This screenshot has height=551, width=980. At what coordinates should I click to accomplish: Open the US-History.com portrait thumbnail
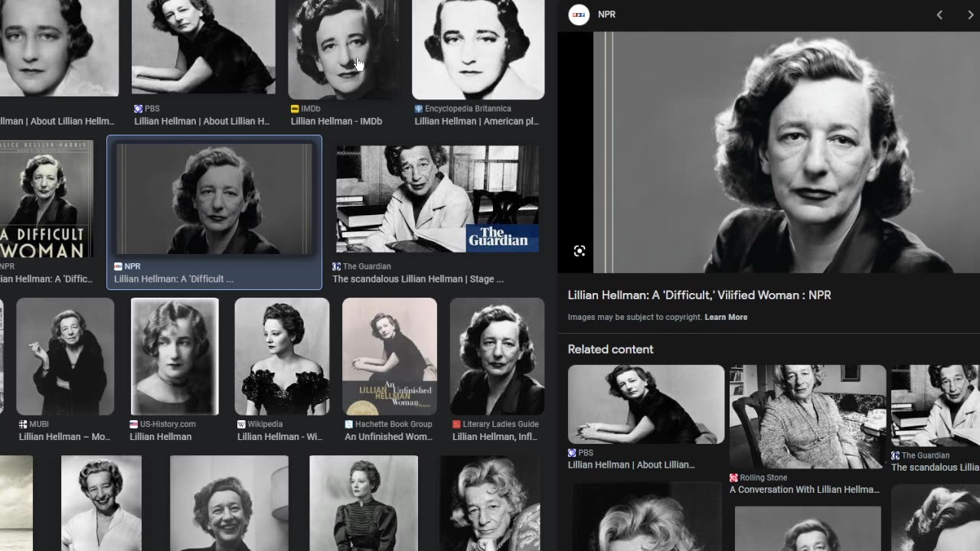pos(175,357)
